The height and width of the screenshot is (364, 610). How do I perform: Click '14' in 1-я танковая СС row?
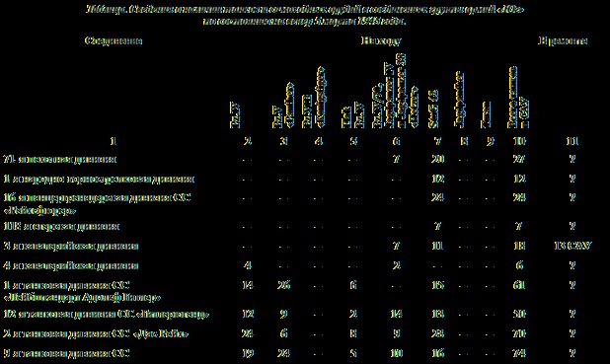248,285
